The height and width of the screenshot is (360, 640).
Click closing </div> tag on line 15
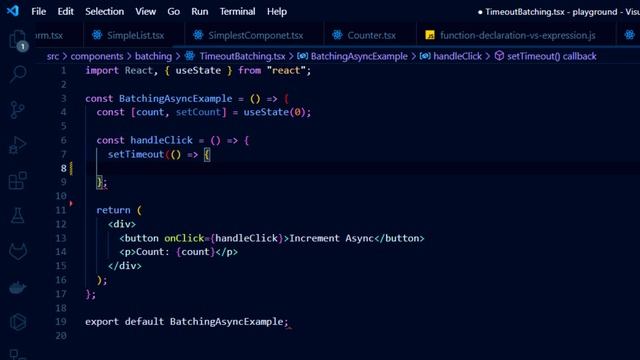125,266
